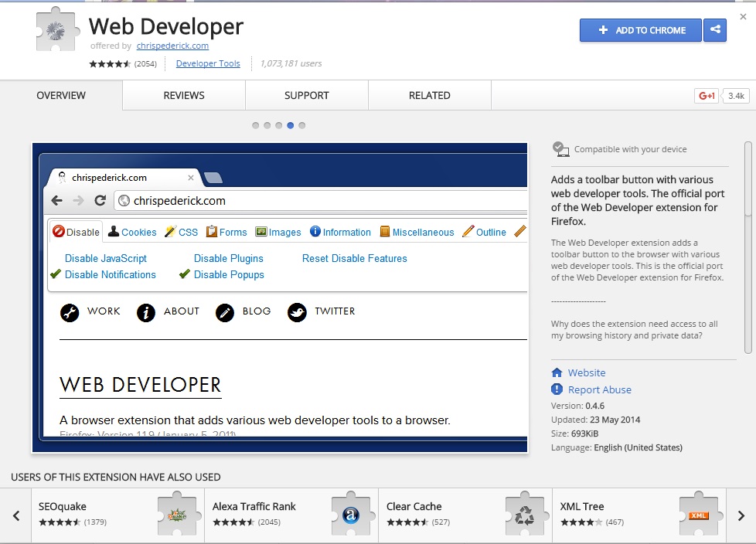Viewport: 756px width, 544px height.
Task: Click the Outline pencil icon in screenshot
Action: pos(468,231)
